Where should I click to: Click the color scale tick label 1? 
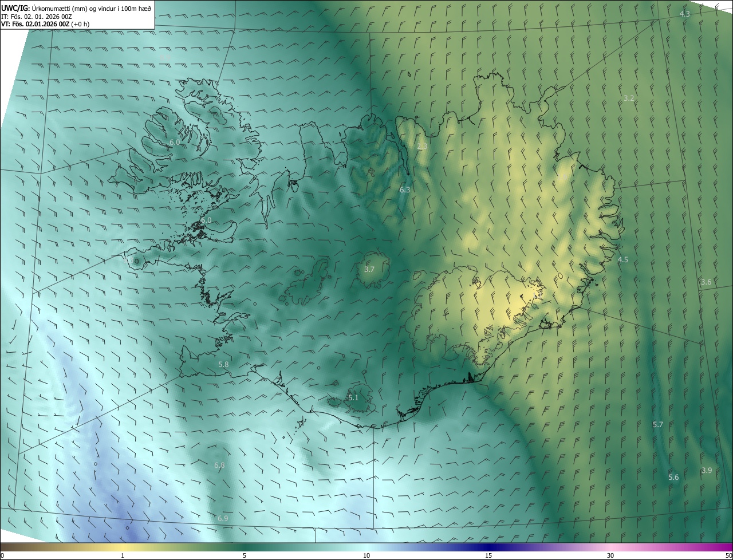coord(123,555)
